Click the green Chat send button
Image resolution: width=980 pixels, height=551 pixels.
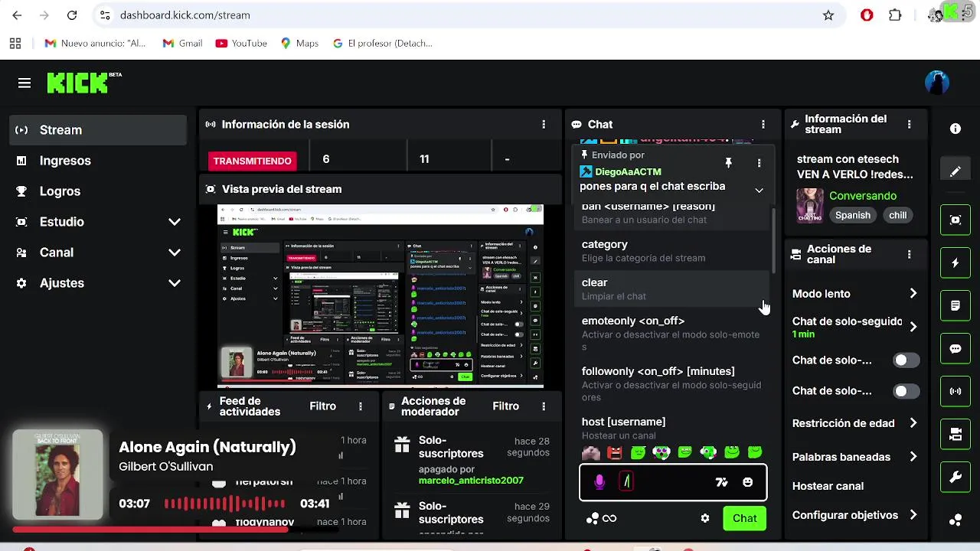point(744,518)
